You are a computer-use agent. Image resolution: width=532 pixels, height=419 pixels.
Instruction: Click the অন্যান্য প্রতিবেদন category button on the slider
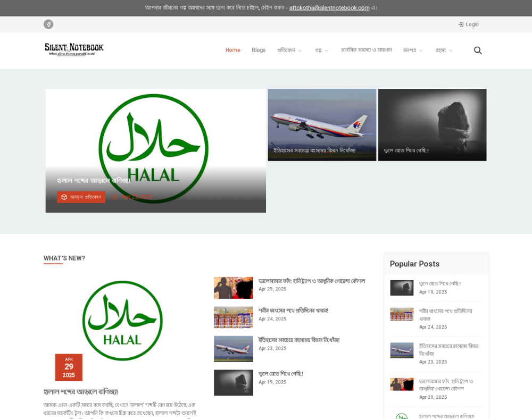point(81,197)
